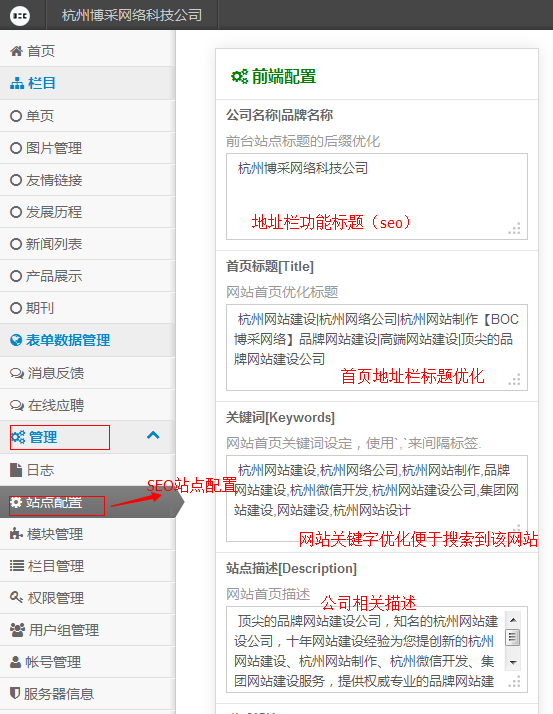Click the 杭州博采网络科技公司 header title
This screenshot has height=714, width=553.
(x=132, y=15)
